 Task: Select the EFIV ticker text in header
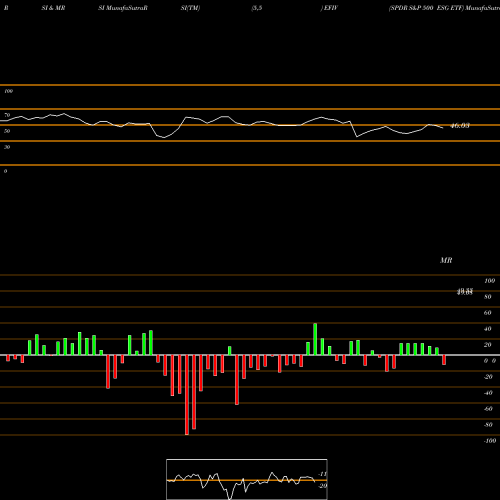pyautogui.click(x=331, y=8)
